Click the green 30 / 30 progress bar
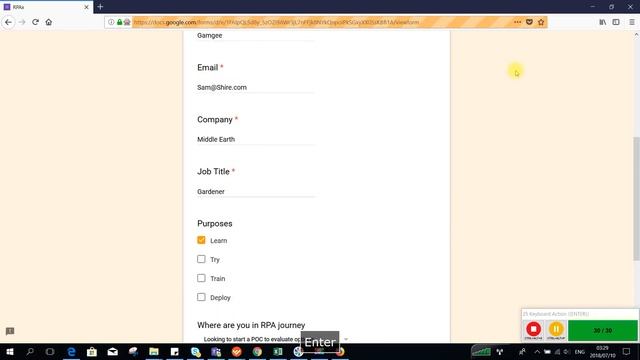 click(602, 331)
